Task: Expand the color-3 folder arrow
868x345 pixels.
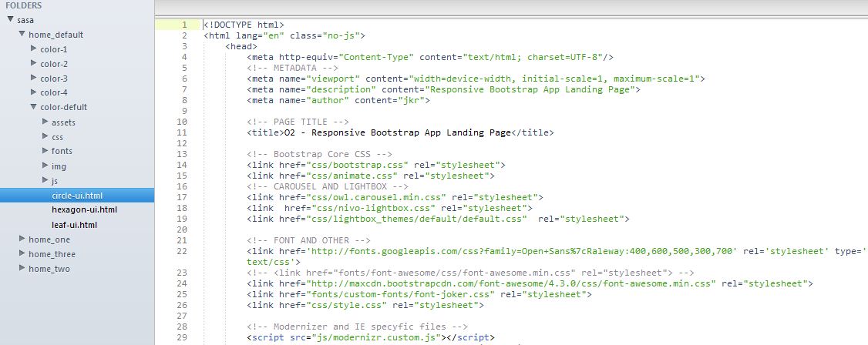Action: (34, 78)
